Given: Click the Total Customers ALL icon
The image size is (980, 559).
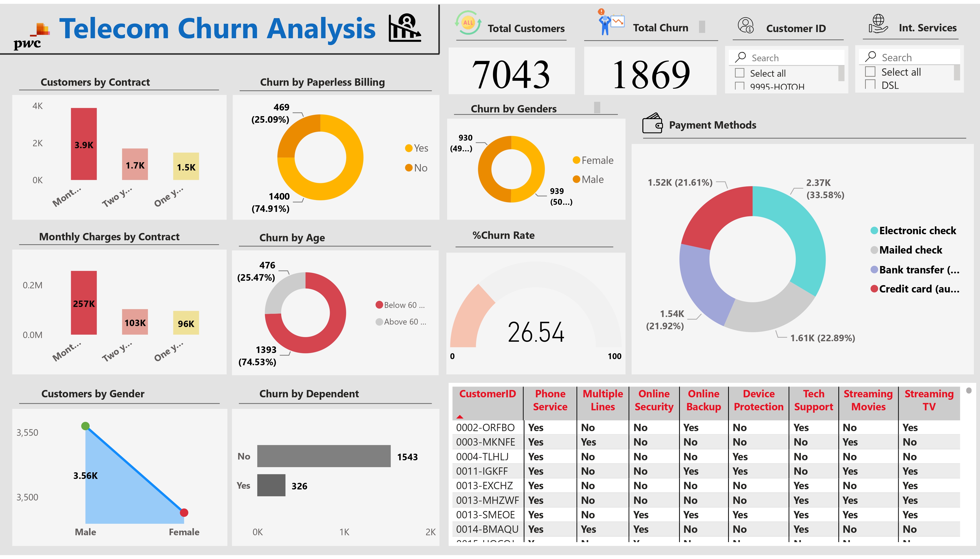Looking at the screenshot, I should pos(468,23).
